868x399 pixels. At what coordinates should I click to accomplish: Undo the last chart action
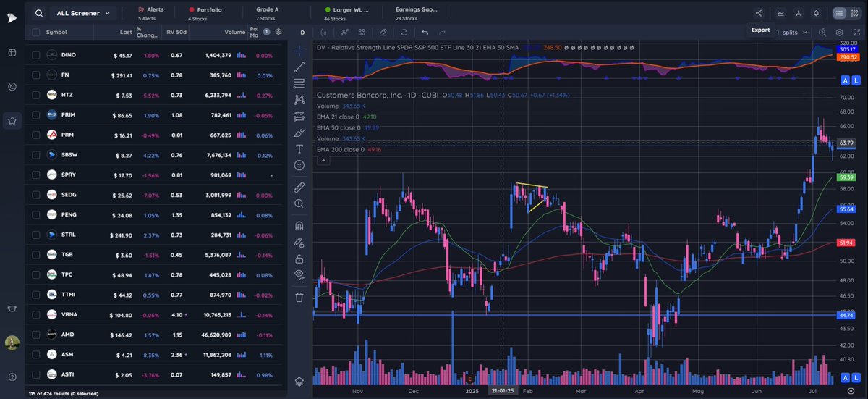point(425,33)
